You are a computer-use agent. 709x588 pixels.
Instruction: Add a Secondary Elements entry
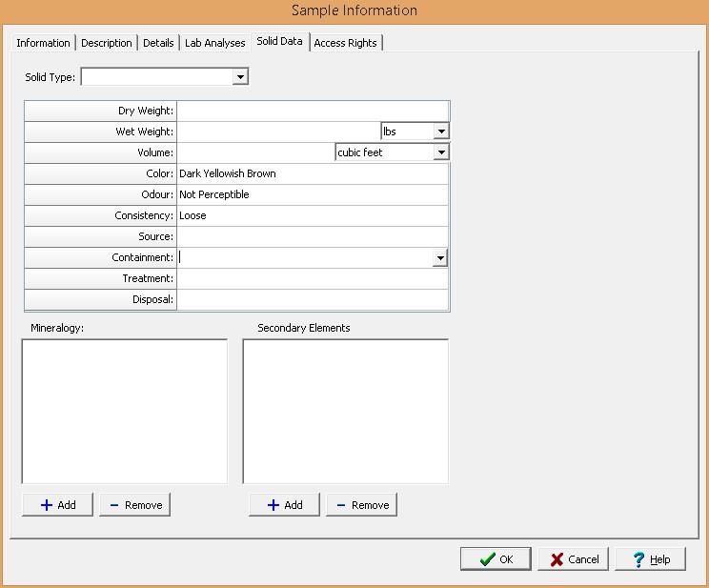click(x=285, y=505)
